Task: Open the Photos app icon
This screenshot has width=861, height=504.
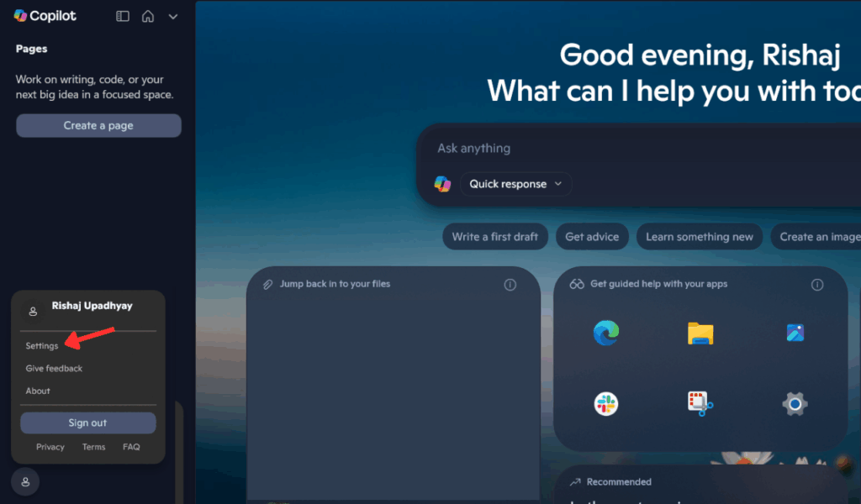Action: tap(795, 333)
